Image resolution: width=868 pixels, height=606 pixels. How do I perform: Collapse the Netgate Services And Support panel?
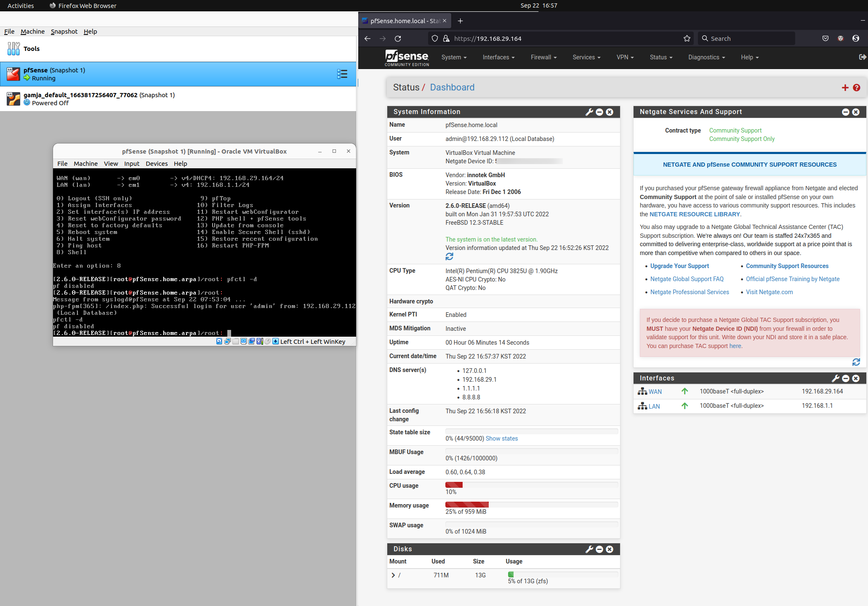[x=845, y=112]
